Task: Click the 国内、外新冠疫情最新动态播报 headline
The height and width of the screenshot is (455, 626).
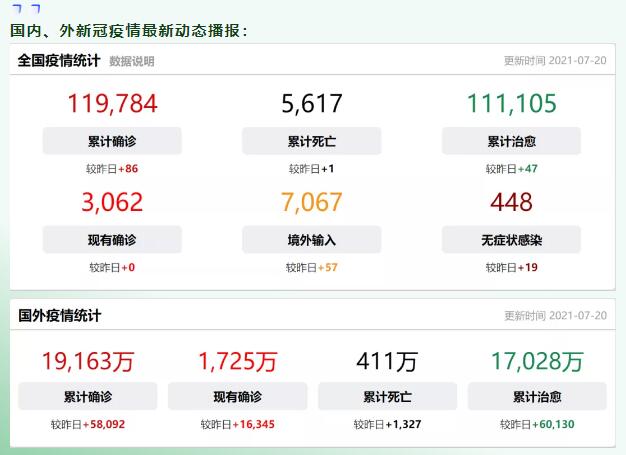Action: (129, 31)
